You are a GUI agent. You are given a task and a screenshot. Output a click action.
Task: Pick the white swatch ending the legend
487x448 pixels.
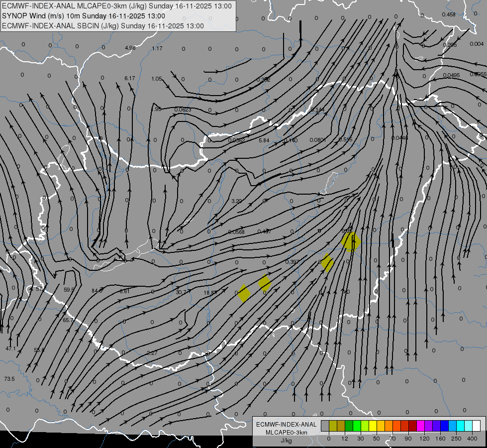477,426
